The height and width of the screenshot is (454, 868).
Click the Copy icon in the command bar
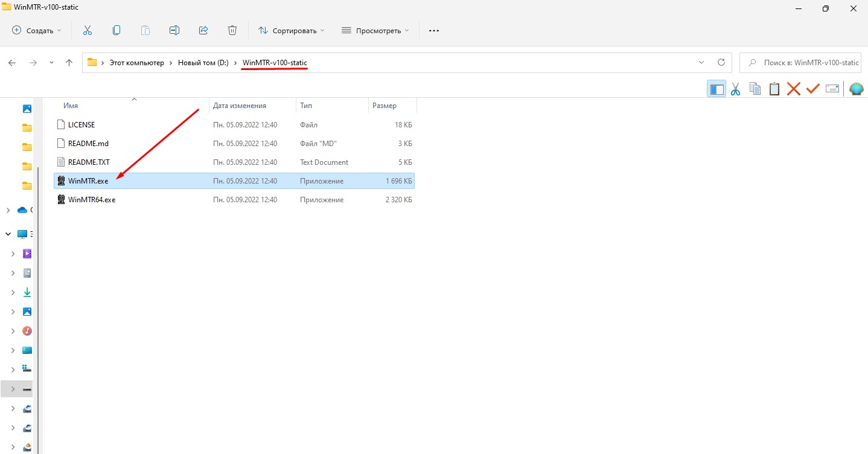pyautogui.click(x=116, y=30)
